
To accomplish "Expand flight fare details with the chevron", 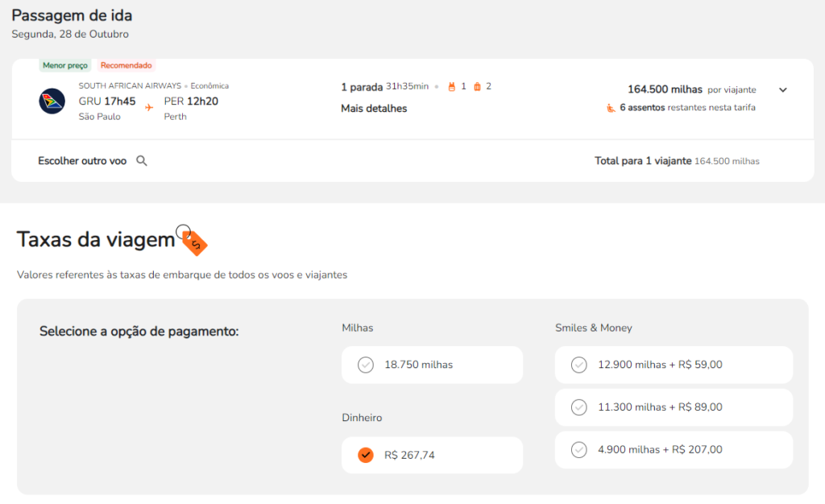I will tap(782, 90).
